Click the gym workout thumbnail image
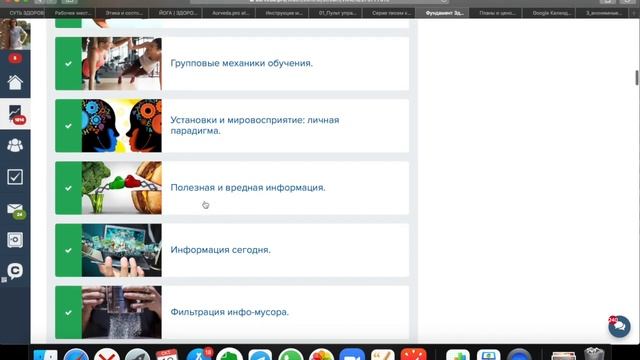 pos(122,64)
